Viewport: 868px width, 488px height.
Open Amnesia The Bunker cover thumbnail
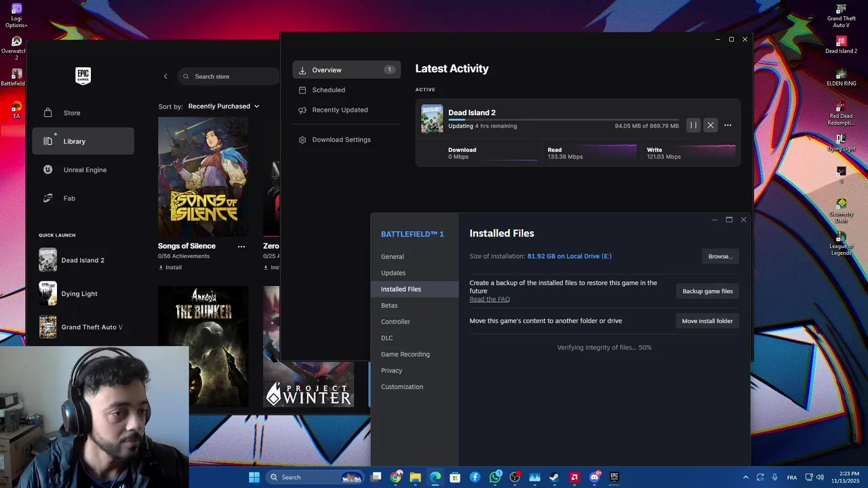(x=203, y=346)
